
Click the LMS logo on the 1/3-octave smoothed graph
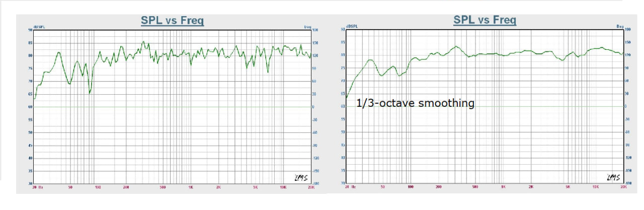coord(614,177)
